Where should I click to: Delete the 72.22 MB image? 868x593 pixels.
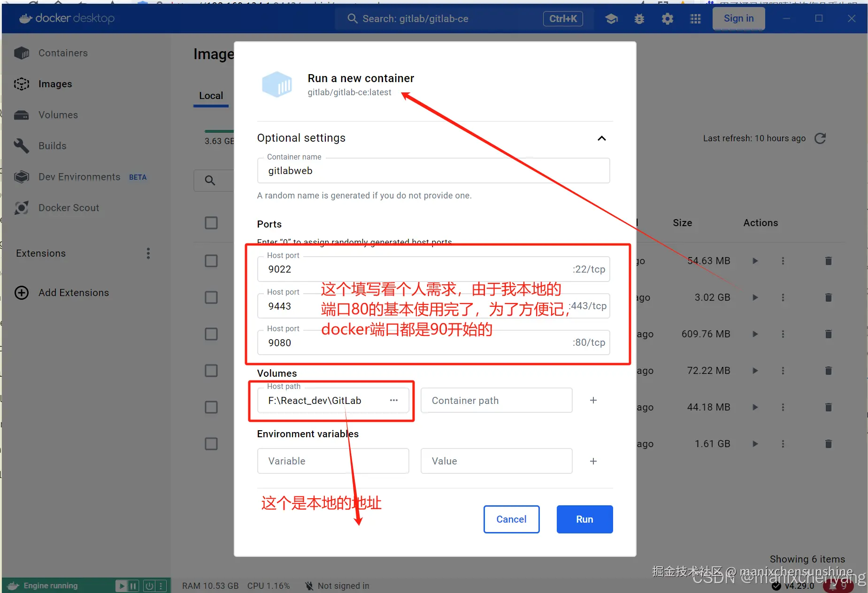pos(829,371)
